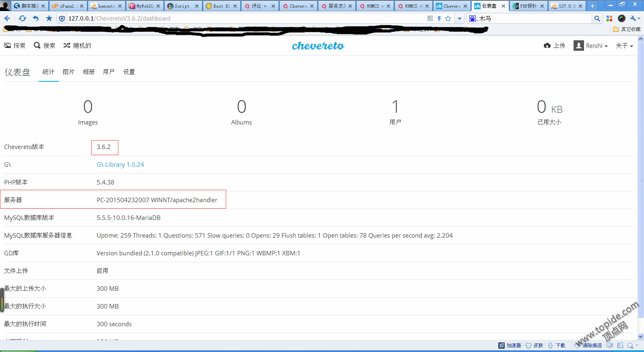Select the 相册 dashboard tab
This screenshot has width=644, height=352.
(x=89, y=72)
